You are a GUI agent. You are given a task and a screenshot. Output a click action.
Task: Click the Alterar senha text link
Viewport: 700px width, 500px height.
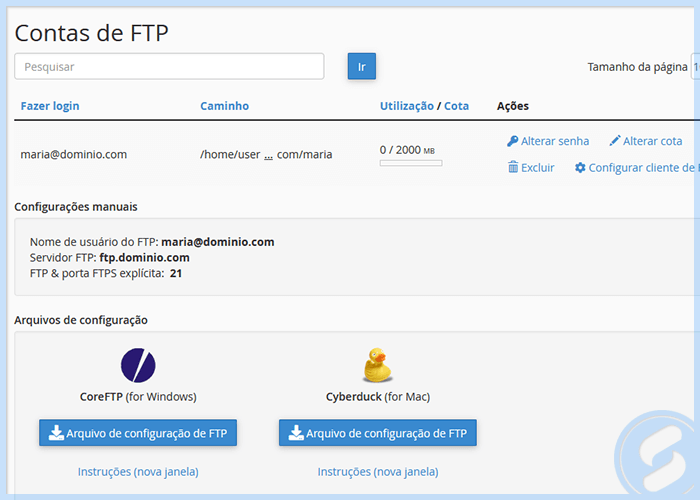[x=555, y=141]
